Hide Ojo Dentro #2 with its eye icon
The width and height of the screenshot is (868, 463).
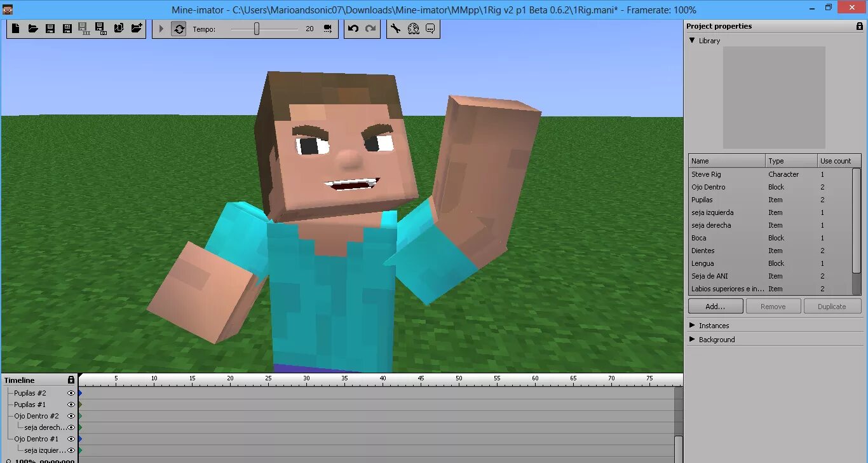71,416
